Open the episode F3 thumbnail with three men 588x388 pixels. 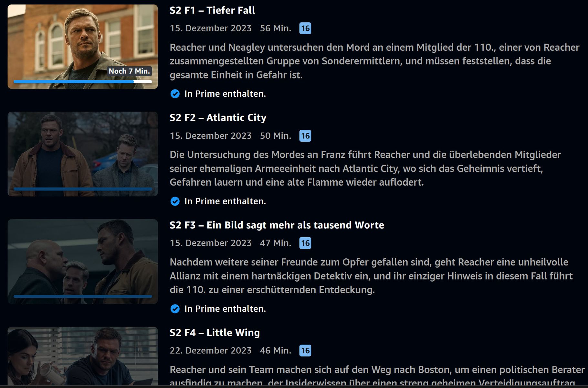pyautogui.click(x=83, y=261)
